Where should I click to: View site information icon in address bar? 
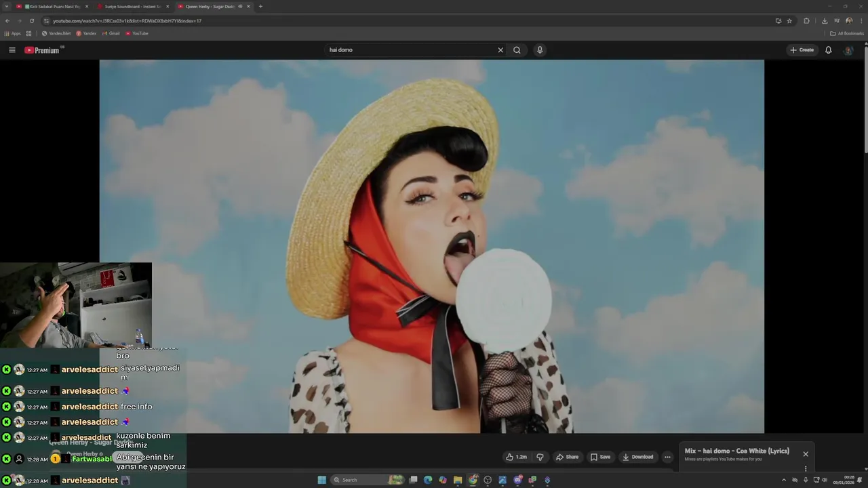pyautogui.click(x=46, y=21)
